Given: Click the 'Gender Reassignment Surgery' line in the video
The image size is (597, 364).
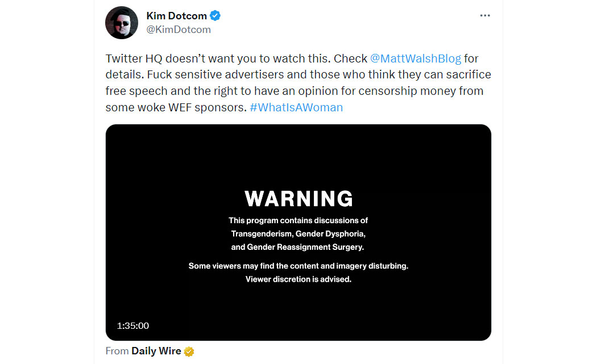Looking at the screenshot, I should point(297,247).
